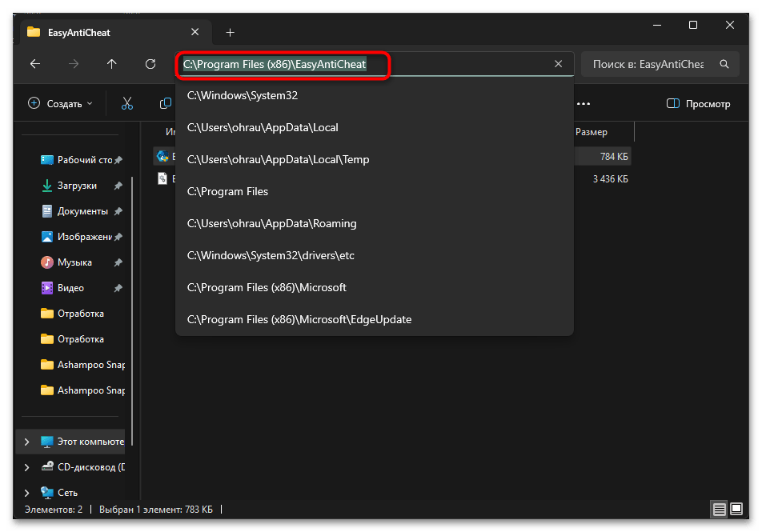762x532 pixels.
Task: Click the Документы document icon
Action: (47, 211)
